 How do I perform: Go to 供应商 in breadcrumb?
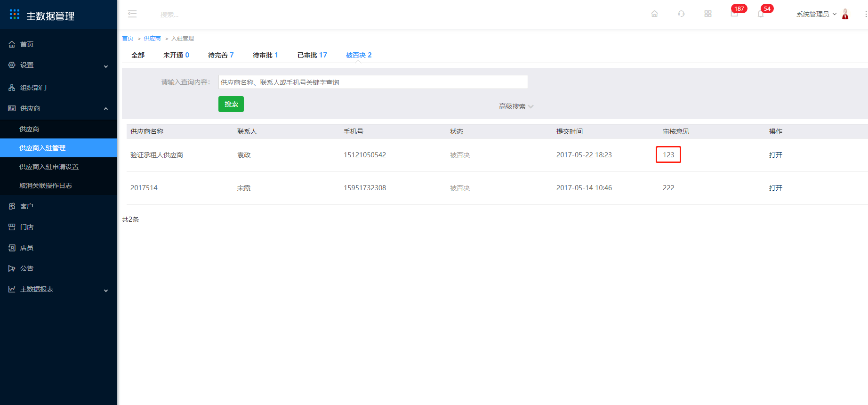(x=152, y=39)
